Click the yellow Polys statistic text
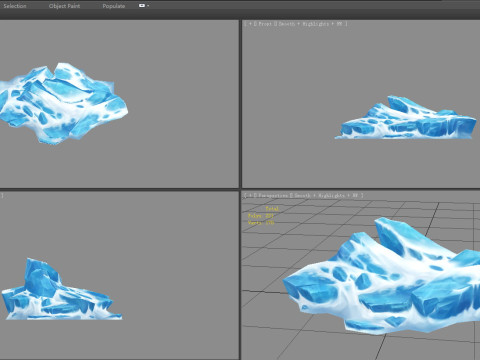Screen dimensions: 480x360 [x=261, y=216]
